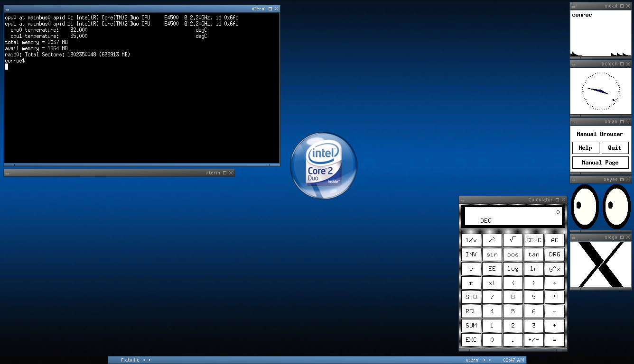The width and height of the screenshot is (634, 364).
Task: Click the RCL recall key in Calculator
Action: 471,311
